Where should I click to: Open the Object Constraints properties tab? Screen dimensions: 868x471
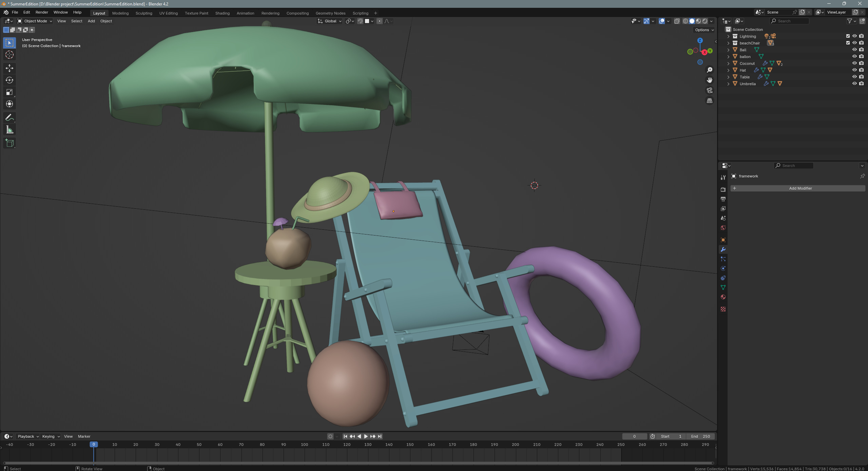point(723,278)
